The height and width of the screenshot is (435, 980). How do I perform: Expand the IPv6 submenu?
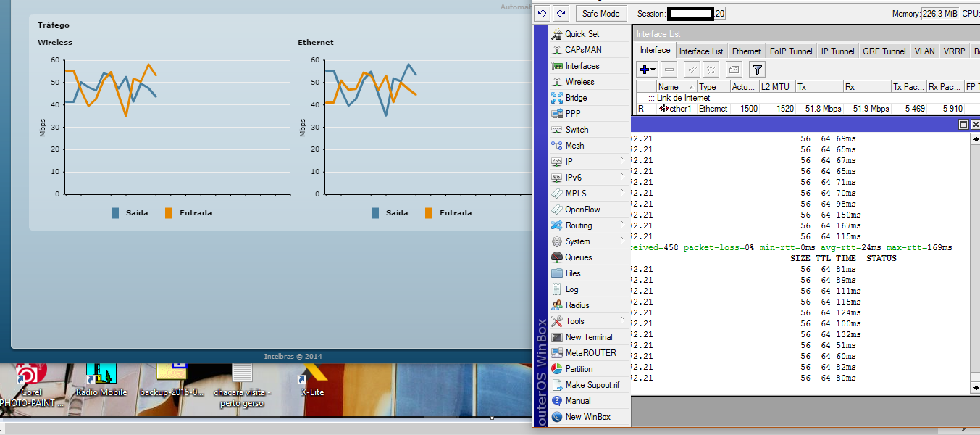pyautogui.click(x=588, y=178)
